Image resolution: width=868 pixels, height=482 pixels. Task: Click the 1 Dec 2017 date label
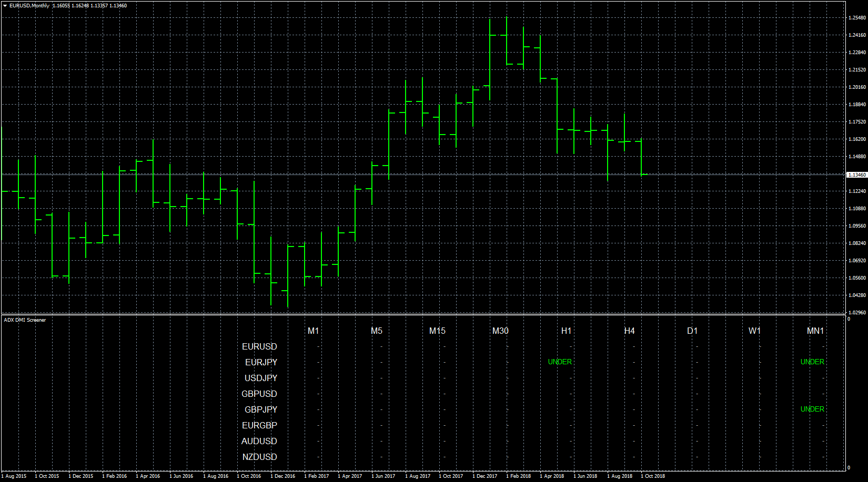[x=485, y=476]
